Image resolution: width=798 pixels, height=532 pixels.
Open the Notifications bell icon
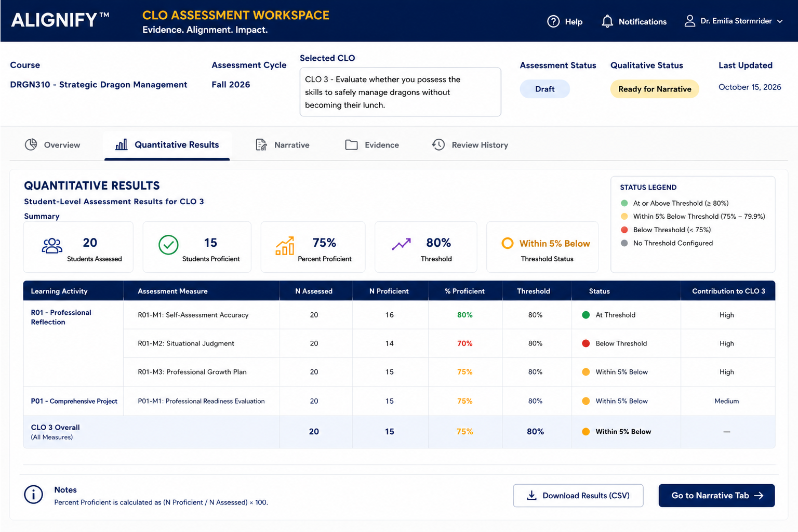click(x=607, y=21)
